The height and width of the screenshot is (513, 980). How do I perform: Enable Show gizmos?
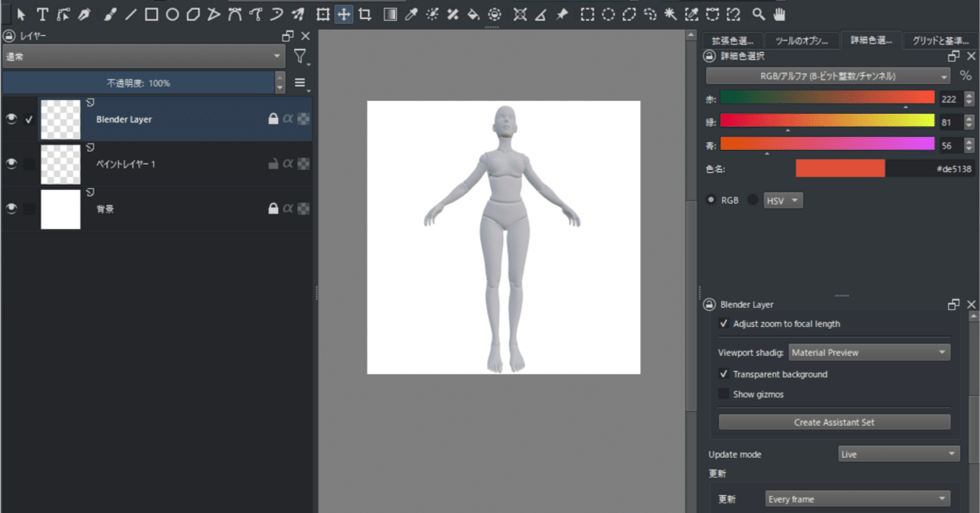point(724,394)
